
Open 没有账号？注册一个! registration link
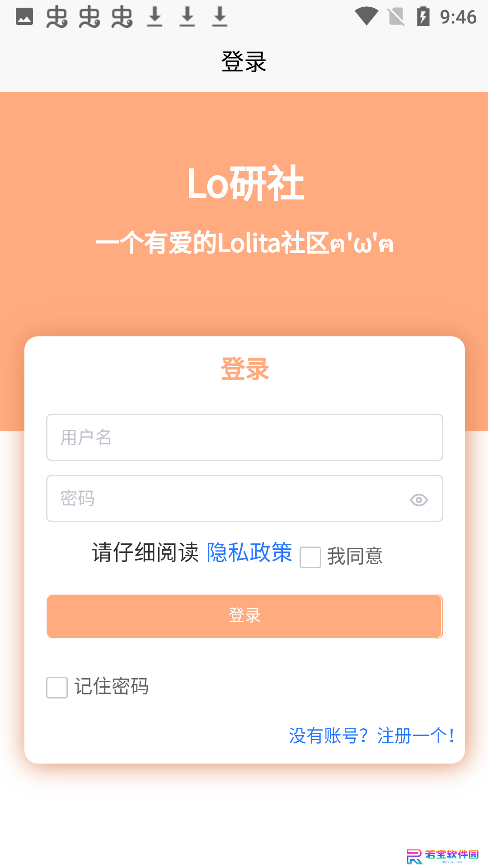pyautogui.click(x=371, y=736)
